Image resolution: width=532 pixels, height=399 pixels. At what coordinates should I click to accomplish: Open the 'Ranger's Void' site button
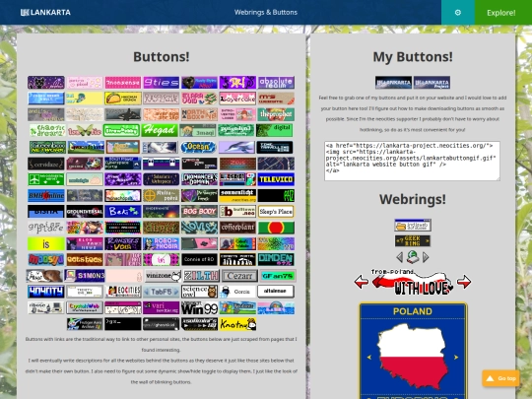point(123,243)
